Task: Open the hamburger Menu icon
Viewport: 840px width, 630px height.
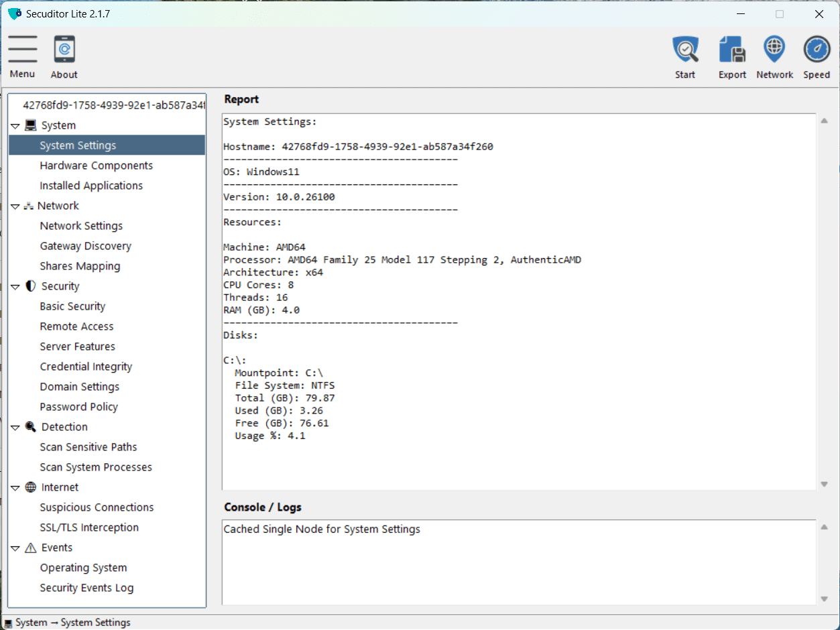Action: 23,49
